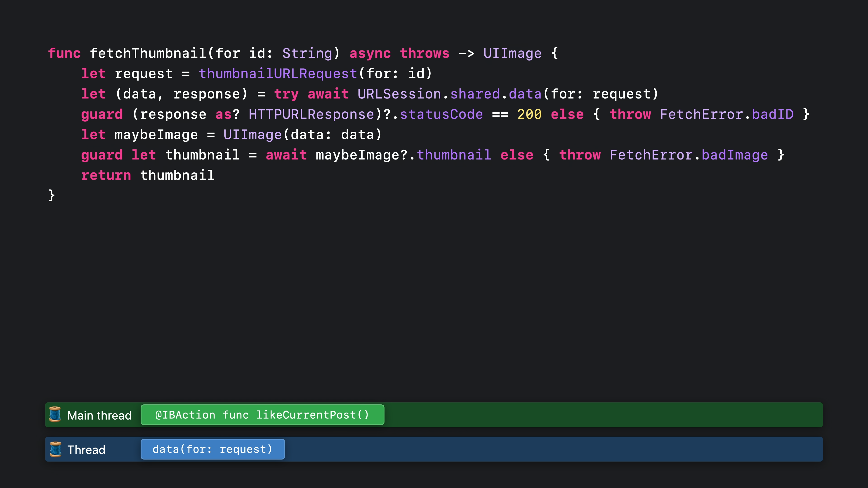Click the statusCode property
Screen dimensions: 868x488
point(441,115)
